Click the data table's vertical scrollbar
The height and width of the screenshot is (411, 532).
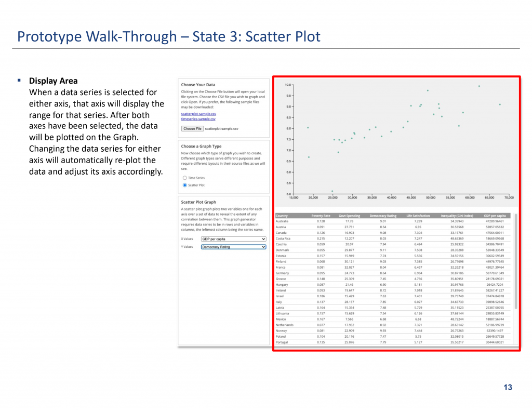point(515,260)
